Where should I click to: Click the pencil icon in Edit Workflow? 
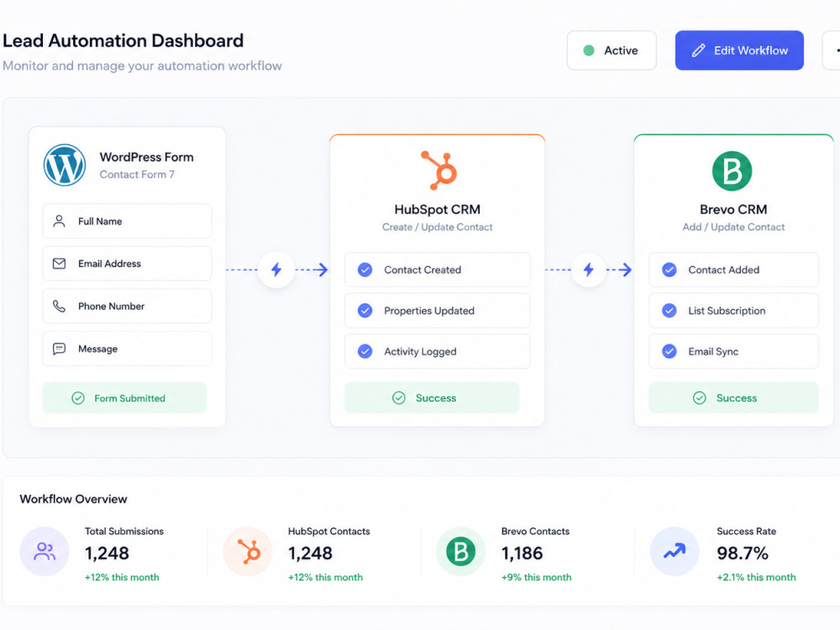[x=698, y=50]
